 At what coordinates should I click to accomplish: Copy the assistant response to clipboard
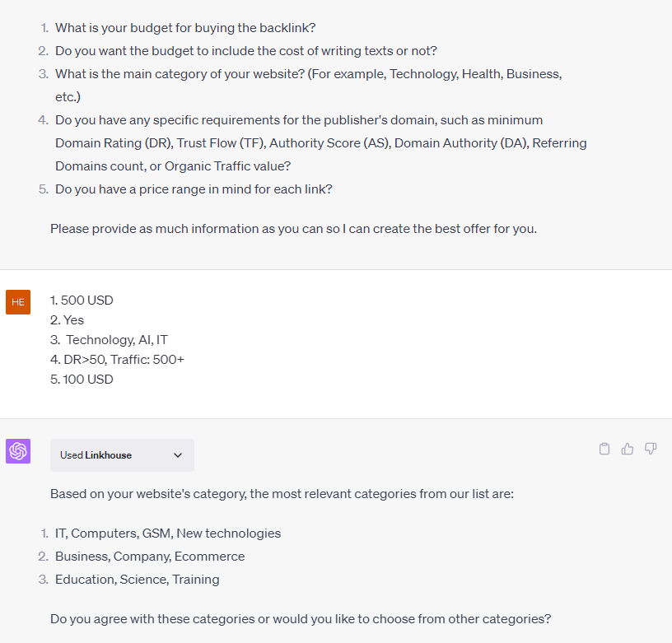(604, 449)
